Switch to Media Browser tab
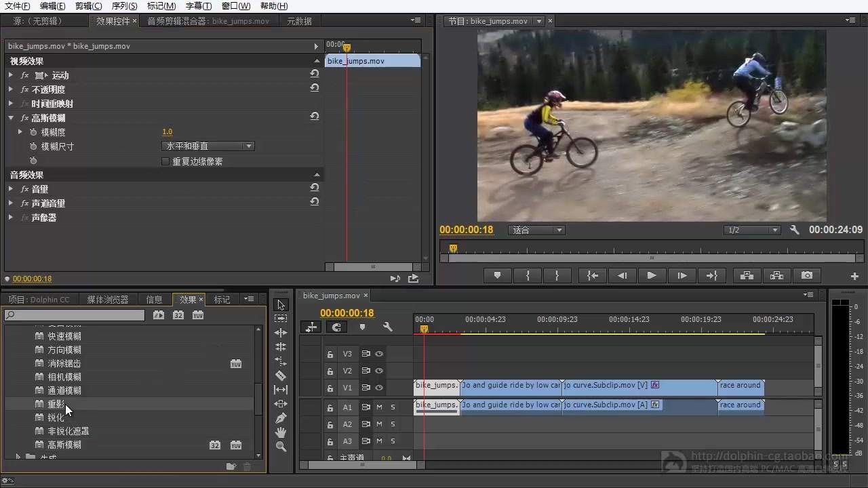868x488 pixels. 107,300
